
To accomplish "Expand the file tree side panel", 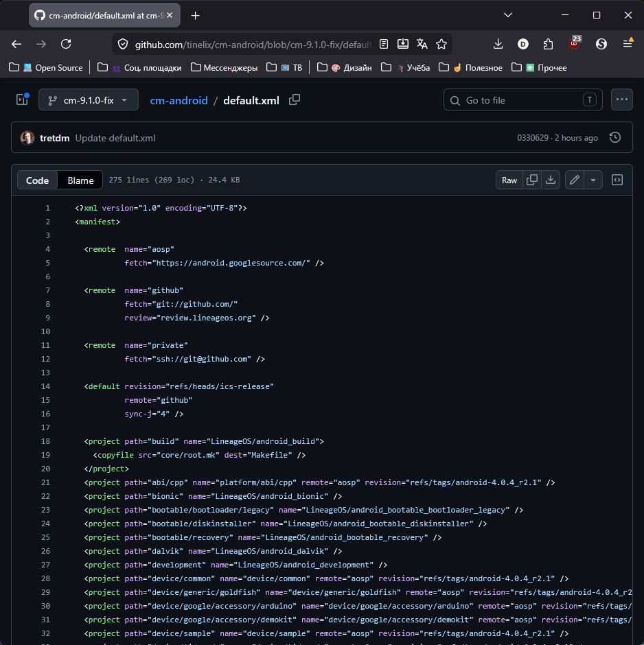I will click(22, 99).
